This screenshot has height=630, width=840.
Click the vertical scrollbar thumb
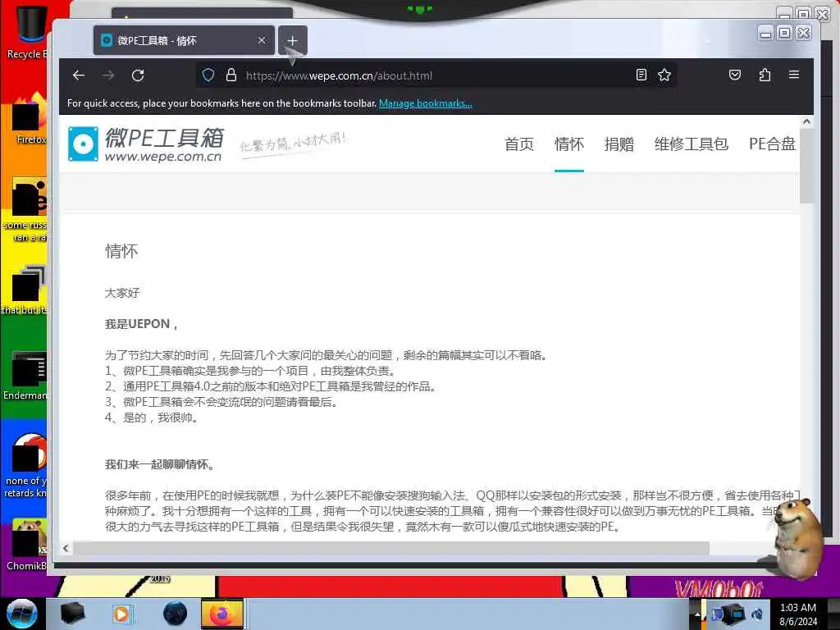click(x=806, y=166)
